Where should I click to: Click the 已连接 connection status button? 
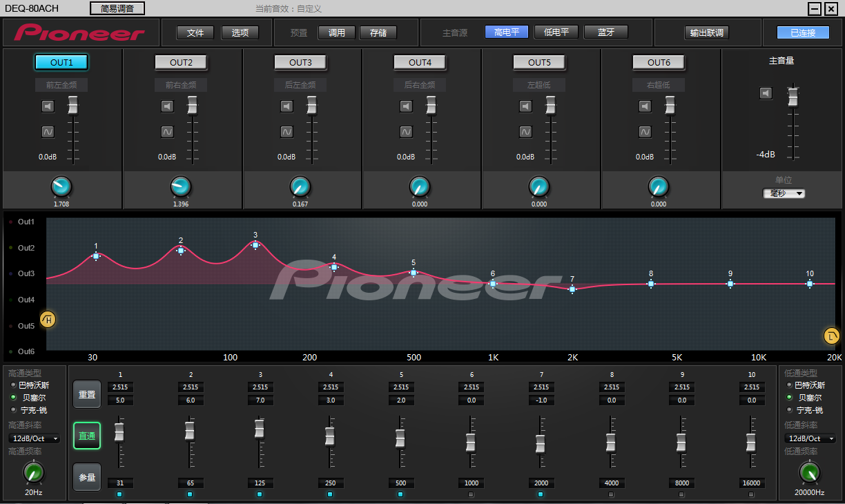[x=803, y=32]
